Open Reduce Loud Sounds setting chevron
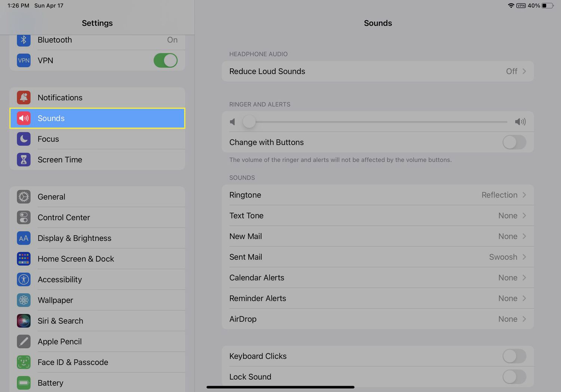 coord(524,71)
